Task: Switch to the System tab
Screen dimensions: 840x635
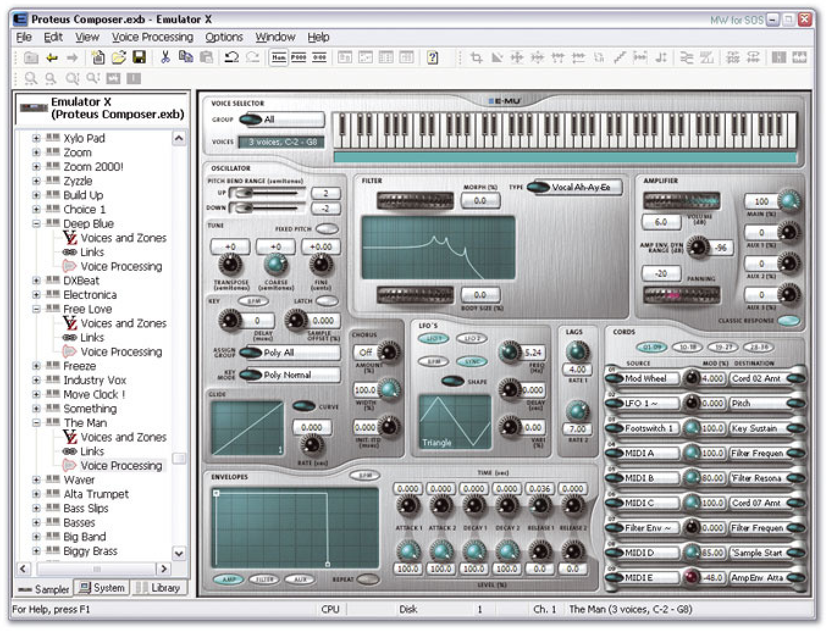Action: (102, 588)
